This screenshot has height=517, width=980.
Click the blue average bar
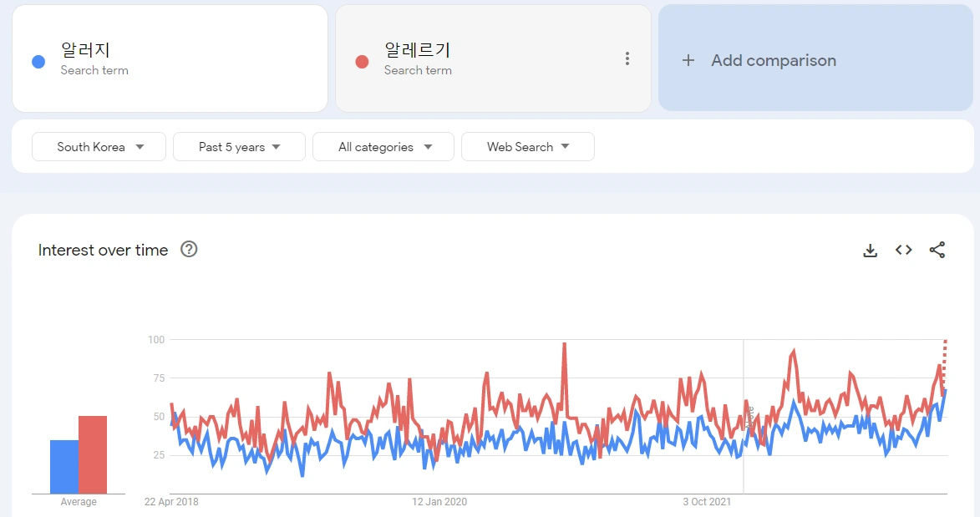[64, 467]
